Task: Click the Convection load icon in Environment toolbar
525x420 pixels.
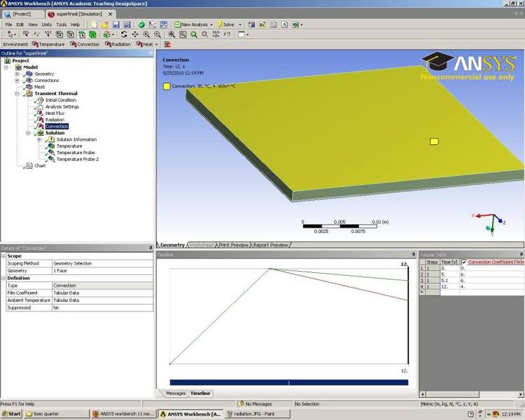Action: (x=73, y=44)
